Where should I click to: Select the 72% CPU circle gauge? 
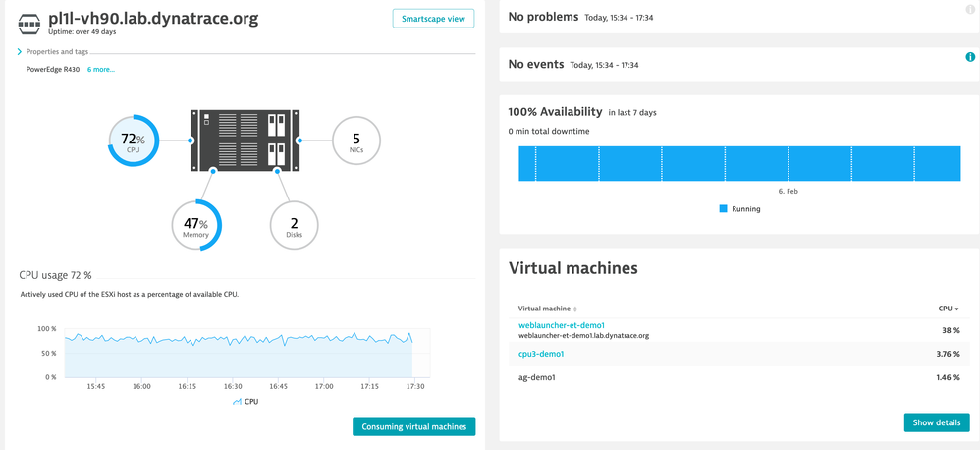tap(134, 141)
